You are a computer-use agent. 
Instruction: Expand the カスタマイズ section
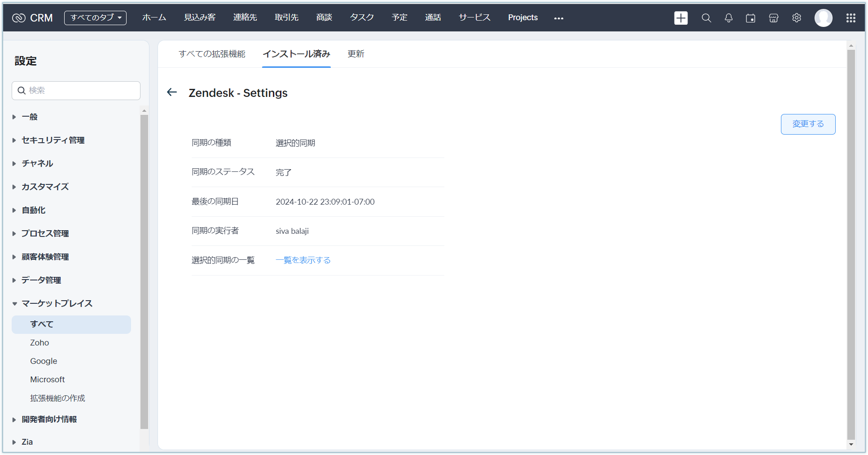pos(40,187)
